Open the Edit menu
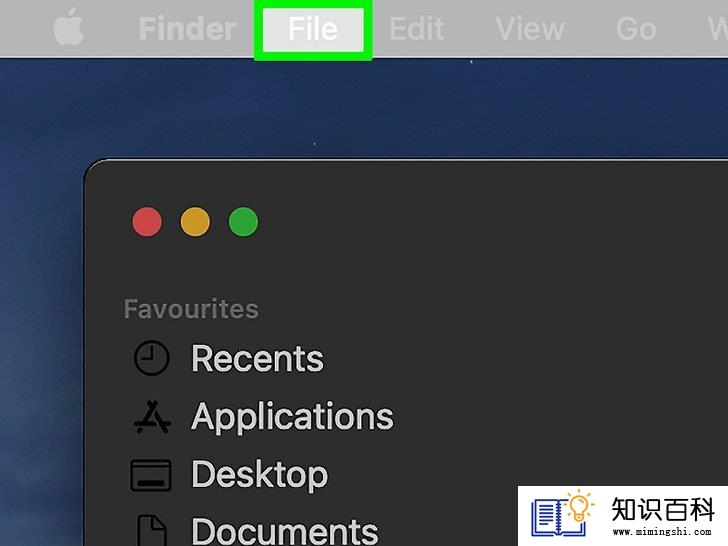Screen dimensions: 728x546 pos(417,29)
